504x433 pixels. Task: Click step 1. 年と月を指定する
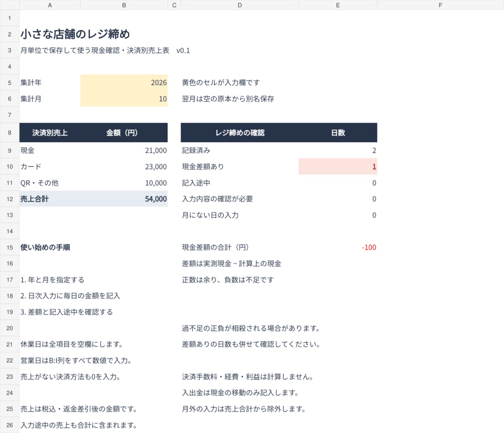[52, 280]
